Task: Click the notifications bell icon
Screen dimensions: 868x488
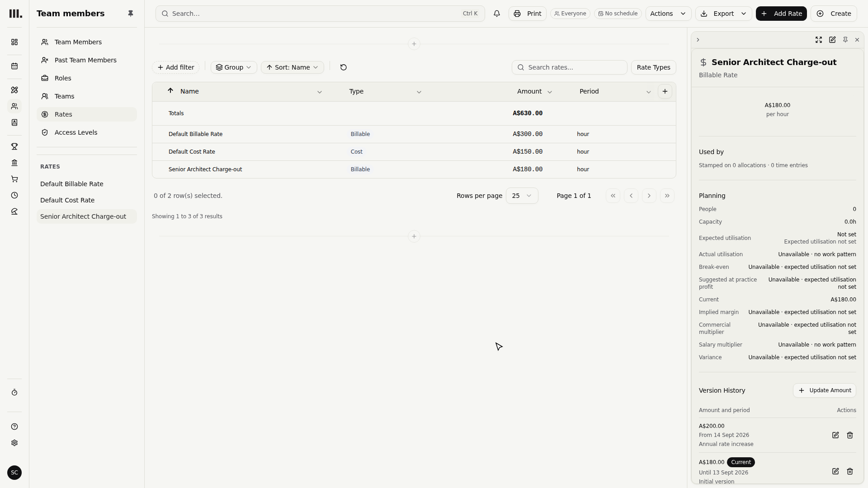Action: (497, 14)
